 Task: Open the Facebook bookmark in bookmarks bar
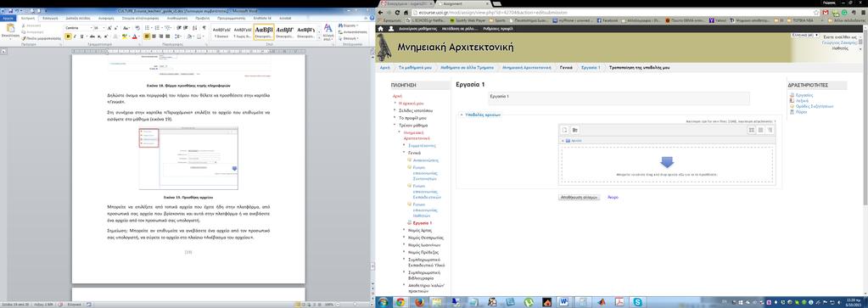(608, 20)
